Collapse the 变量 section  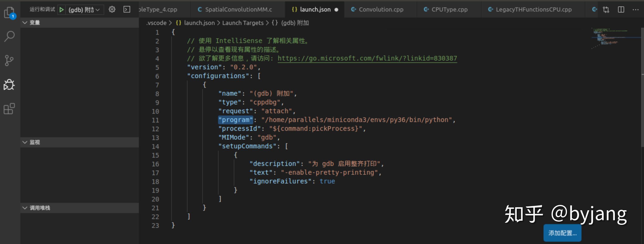pyautogui.click(x=25, y=22)
